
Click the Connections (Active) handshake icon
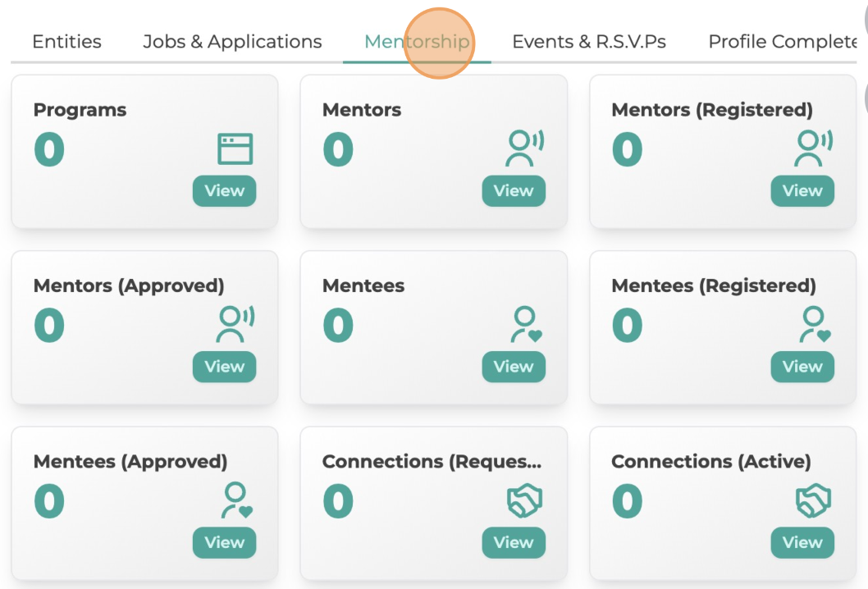coord(813,500)
